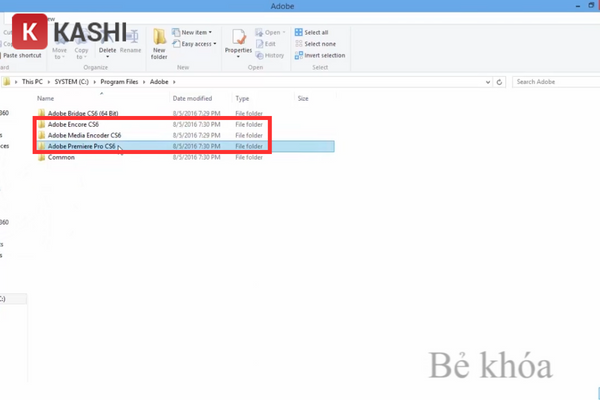Expand the arrow after Program Files breadcrumb
Viewport: 600px width, 400px height.
[144, 82]
